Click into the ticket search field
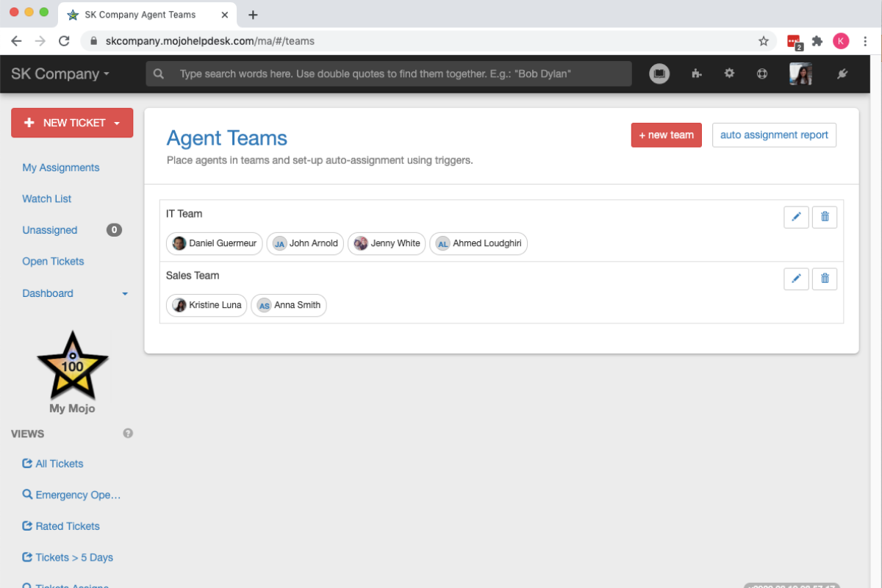 pyautogui.click(x=397, y=74)
